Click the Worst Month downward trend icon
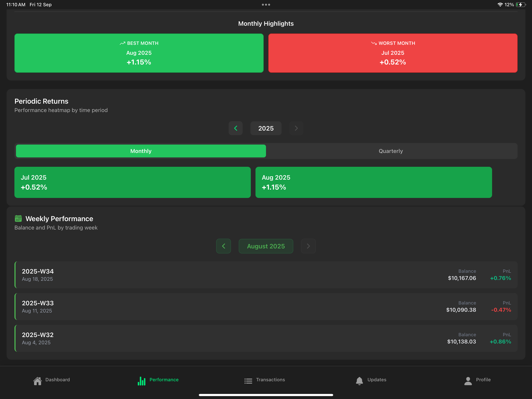Image resolution: width=532 pixels, height=399 pixels. point(374,43)
